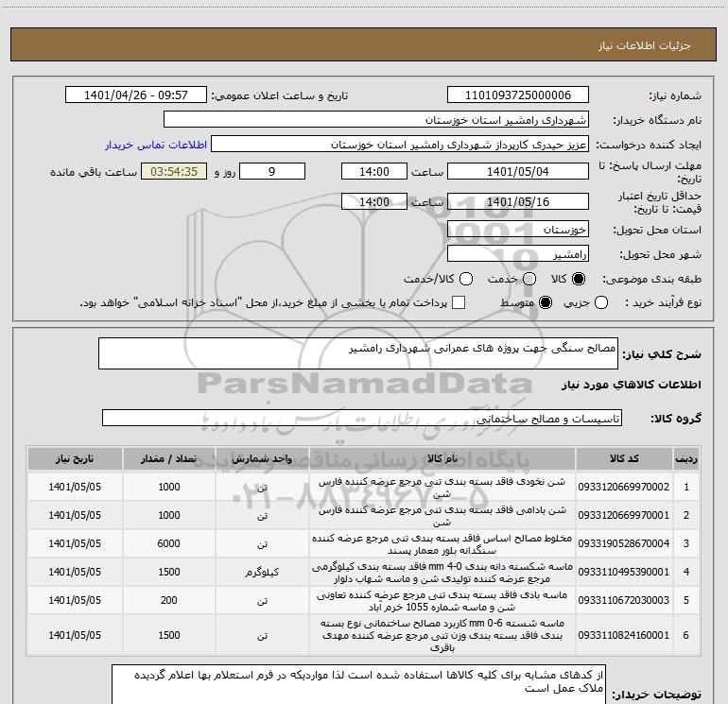The height and width of the screenshot is (704, 728).
Task: Select item code 0933120669970001
Action: pos(624,515)
